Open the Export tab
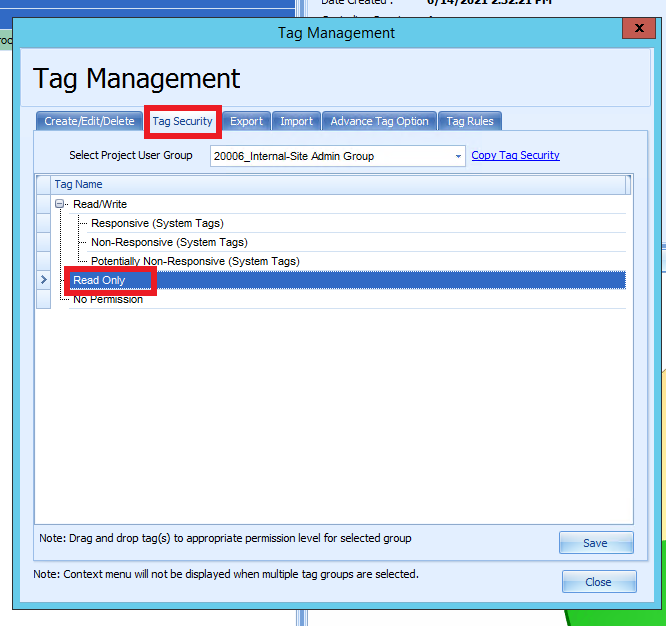This screenshot has height=626, width=666. coord(246,121)
